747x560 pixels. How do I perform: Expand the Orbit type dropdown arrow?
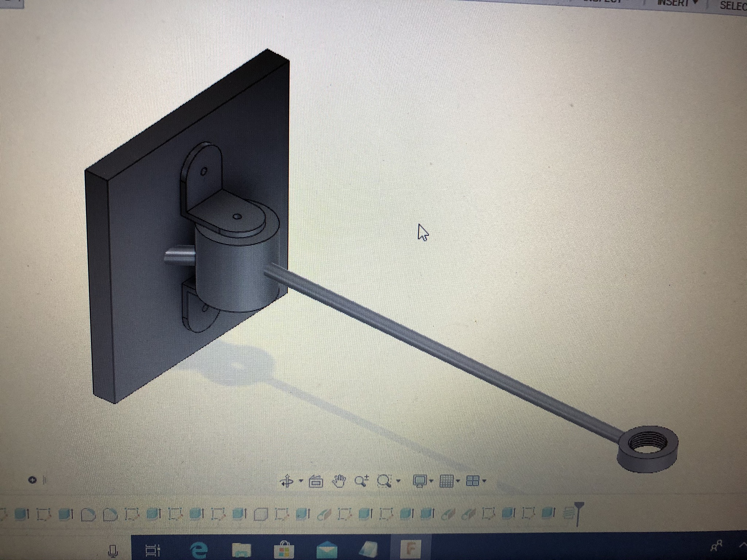coord(301,481)
